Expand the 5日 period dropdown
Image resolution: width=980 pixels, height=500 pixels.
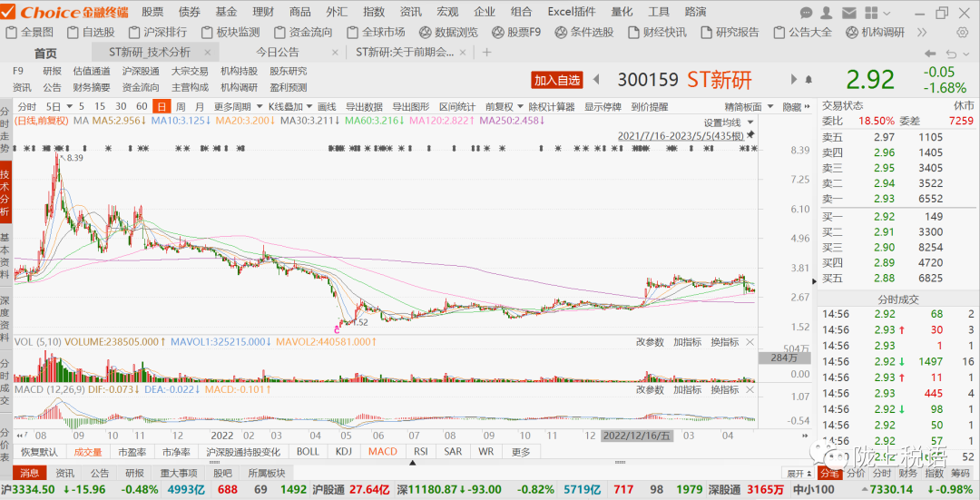[69, 107]
